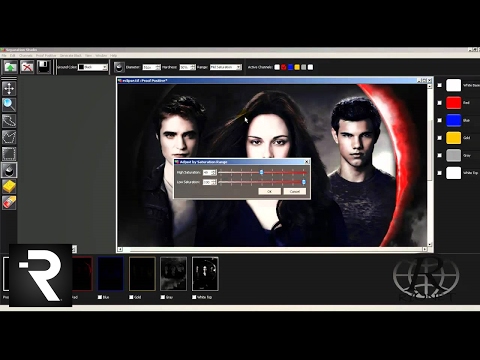Toggle the White Top checkbox in right panel
This screenshot has height=360, width=480.
[440, 173]
